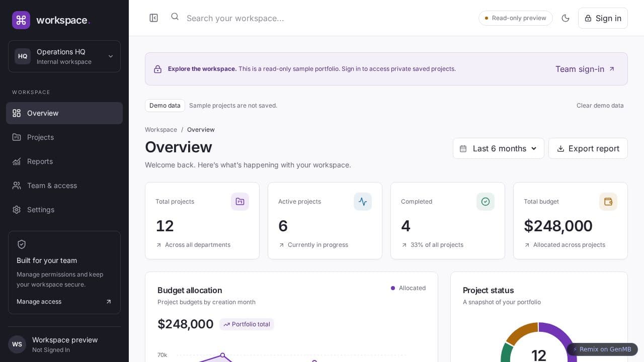Click the Total projects folder icon
644x362 pixels.
coord(240,202)
